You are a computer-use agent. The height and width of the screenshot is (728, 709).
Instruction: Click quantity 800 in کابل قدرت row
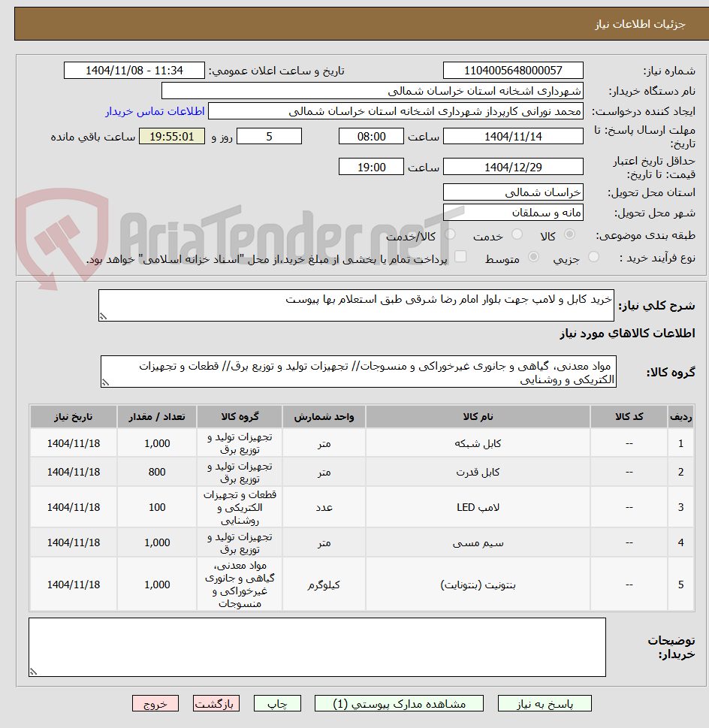pos(157,472)
